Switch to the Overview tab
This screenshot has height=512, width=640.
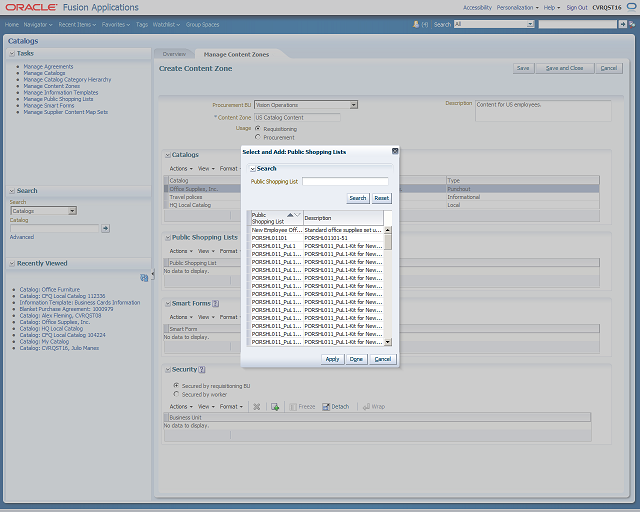pyautogui.click(x=174, y=54)
